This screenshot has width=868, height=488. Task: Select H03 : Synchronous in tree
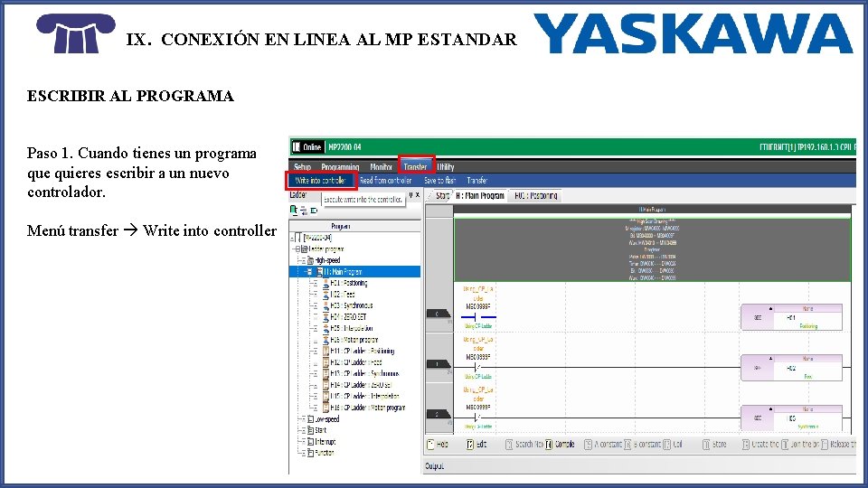click(x=352, y=306)
